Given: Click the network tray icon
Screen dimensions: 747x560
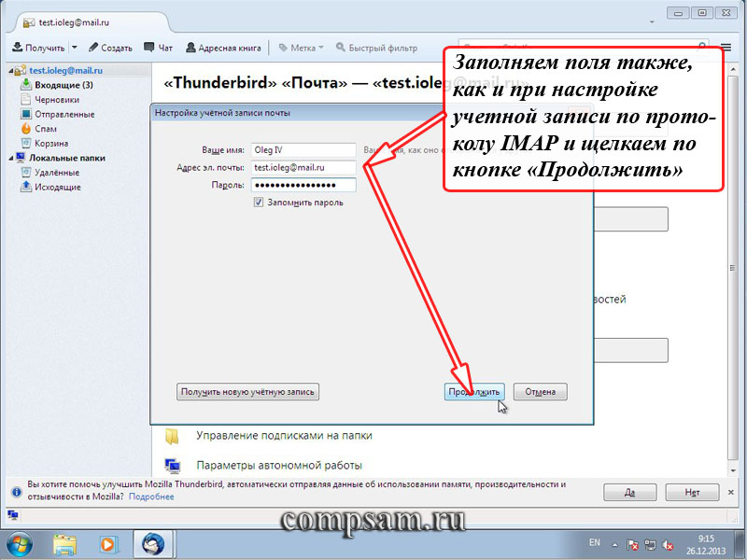Looking at the screenshot, I should (650, 545).
